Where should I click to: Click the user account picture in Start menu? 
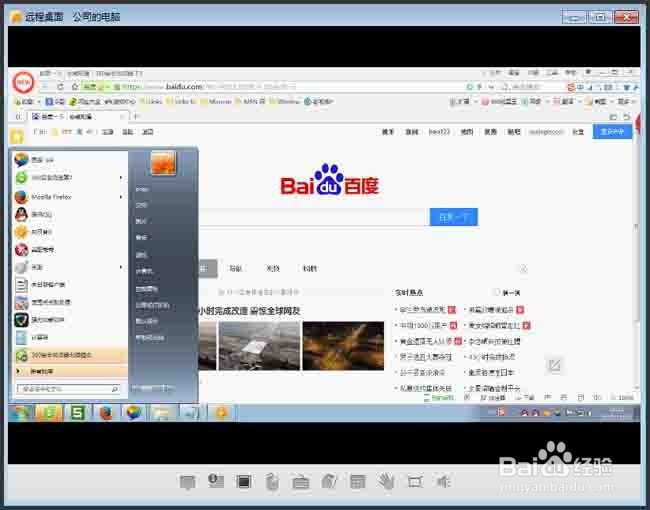coord(163,163)
